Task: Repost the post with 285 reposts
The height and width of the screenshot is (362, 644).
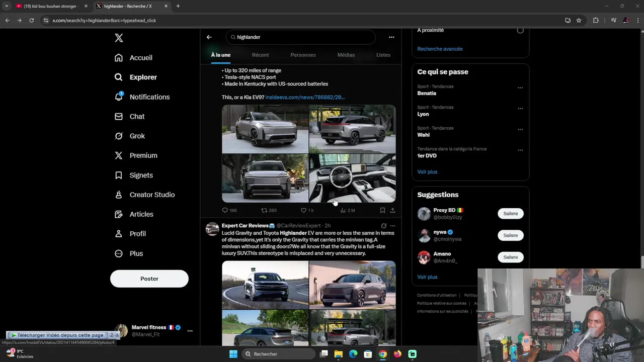Action: 269,210
